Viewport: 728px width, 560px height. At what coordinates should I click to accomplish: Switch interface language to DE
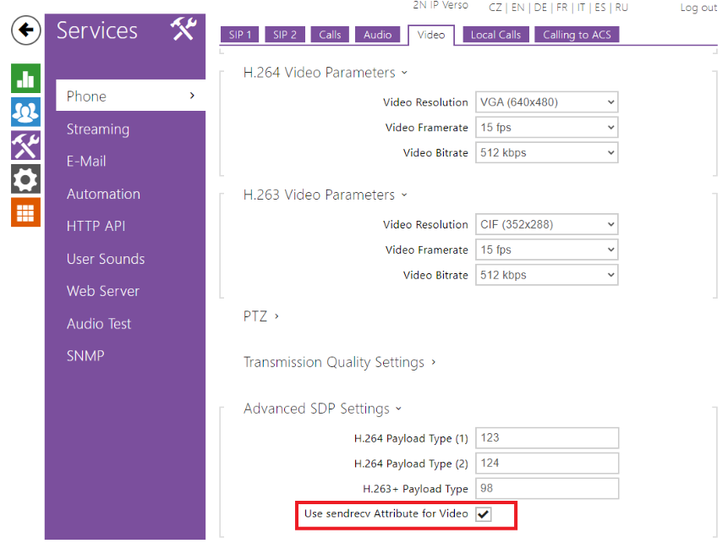pos(540,7)
